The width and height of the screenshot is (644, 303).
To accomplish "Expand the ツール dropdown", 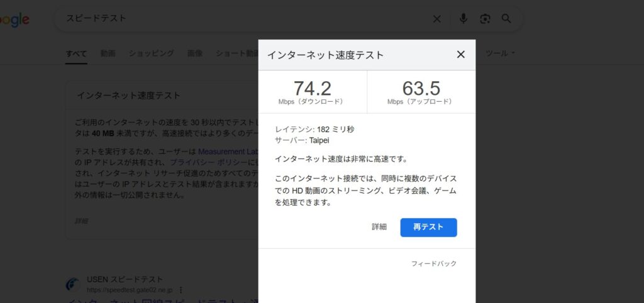I will (500, 53).
